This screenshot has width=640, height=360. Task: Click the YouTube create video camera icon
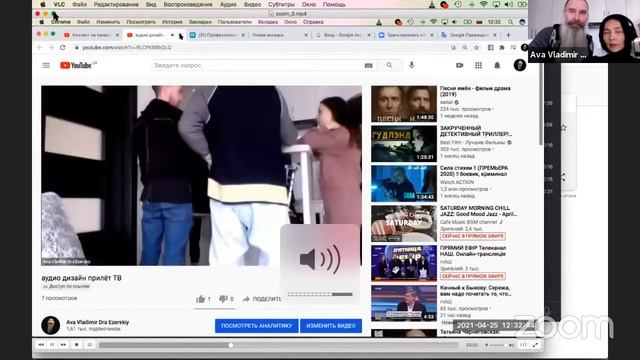tap(460, 65)
